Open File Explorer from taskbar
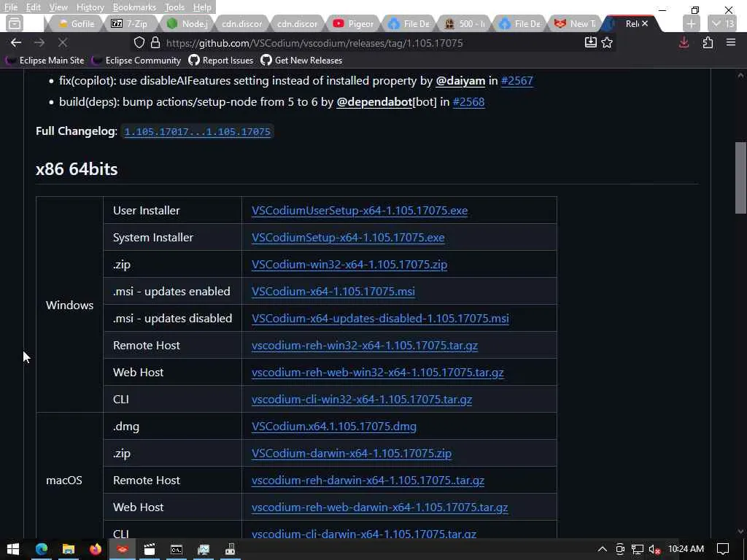The width and height of the screenshot is (747, 560). pos(69,549)
